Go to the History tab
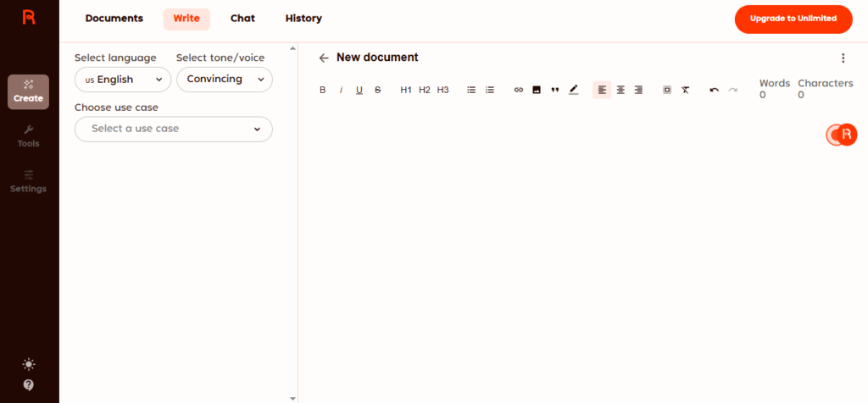The width and height of the screenshot is (868, 403). point(303,19)
